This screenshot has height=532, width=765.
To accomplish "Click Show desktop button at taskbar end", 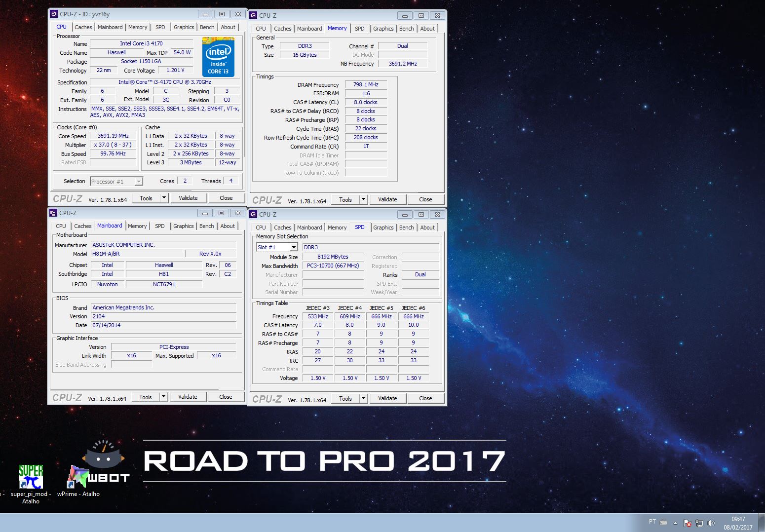I will 761,523.
